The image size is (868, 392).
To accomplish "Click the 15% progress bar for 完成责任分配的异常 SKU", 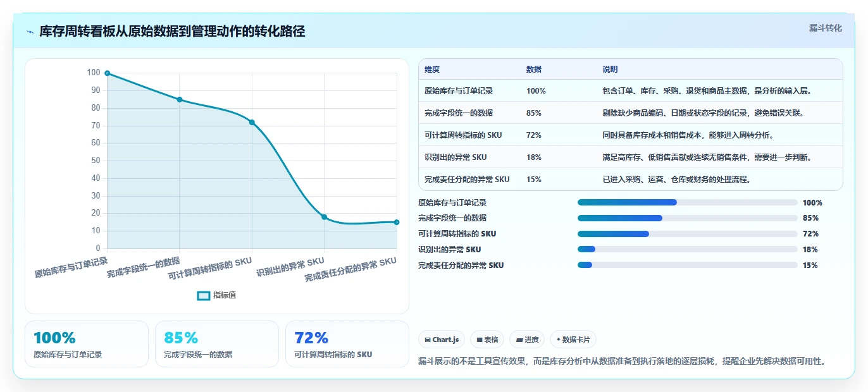I will (x=688, y=266).
